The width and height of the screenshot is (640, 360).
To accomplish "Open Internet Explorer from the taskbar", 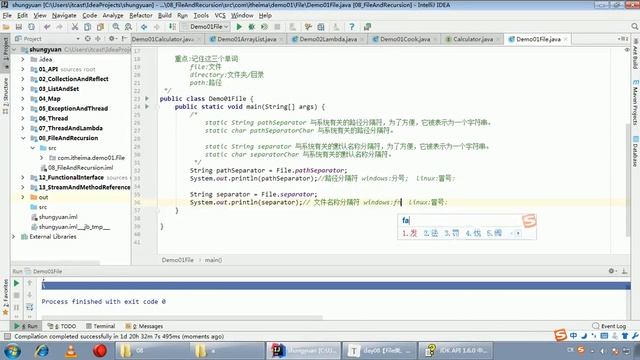I will pos(42,351).
